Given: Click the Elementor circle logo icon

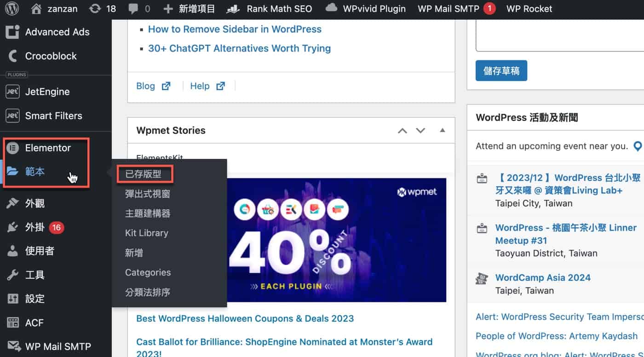Looking at the screenshot, I should coord(12,148).
